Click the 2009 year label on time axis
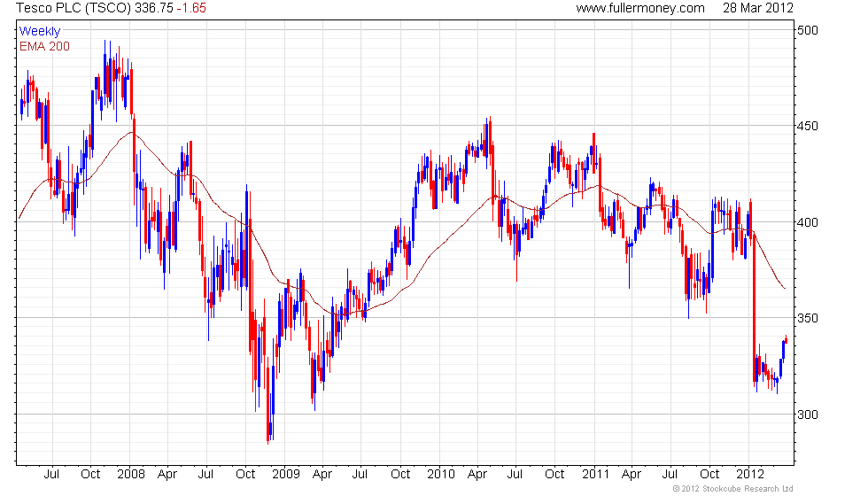This screenshot has width=868, height=496. tap(285, 474)
